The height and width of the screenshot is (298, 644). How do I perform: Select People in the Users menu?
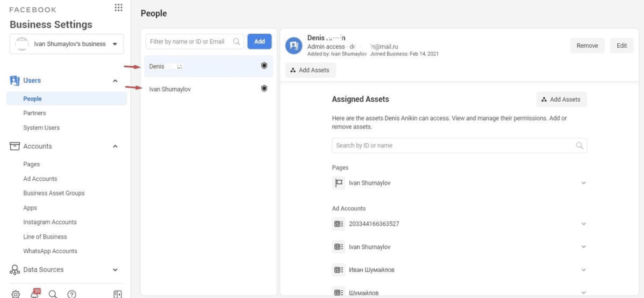click(x=66, y=99)
